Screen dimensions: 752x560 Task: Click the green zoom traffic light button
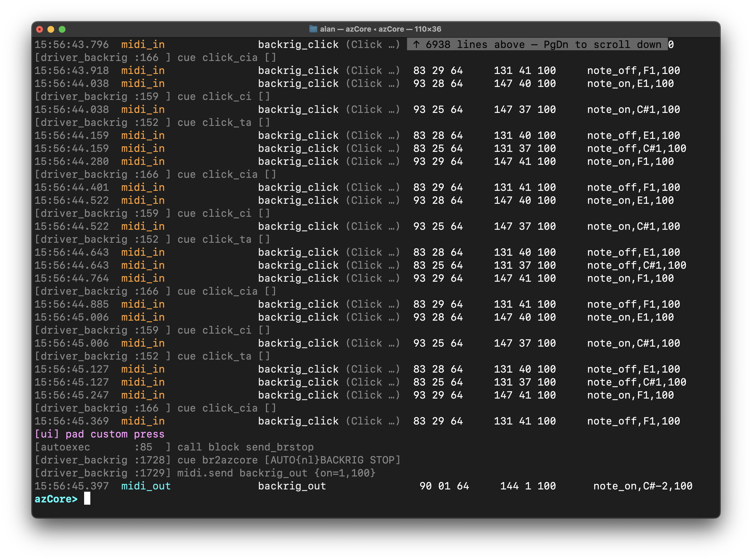(63, 29)
